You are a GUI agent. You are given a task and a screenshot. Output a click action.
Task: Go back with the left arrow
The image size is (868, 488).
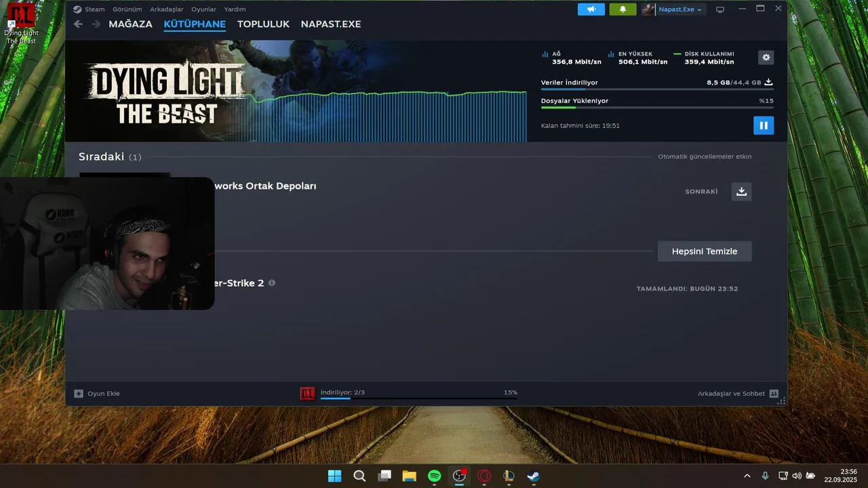(x=78, y=24)
